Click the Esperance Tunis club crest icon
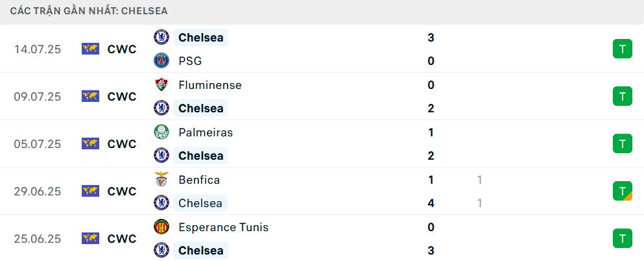 (161, 227)
